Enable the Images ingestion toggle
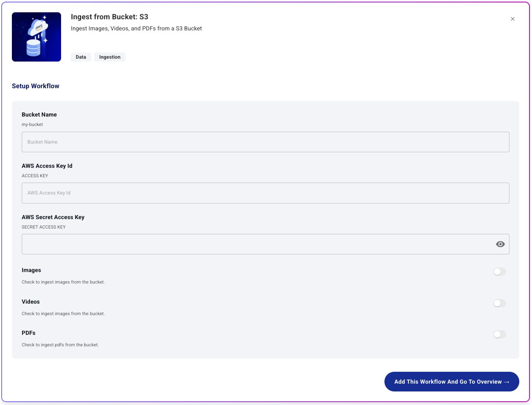The height and width of the screenshot is (405, 532). pos(499,272)
